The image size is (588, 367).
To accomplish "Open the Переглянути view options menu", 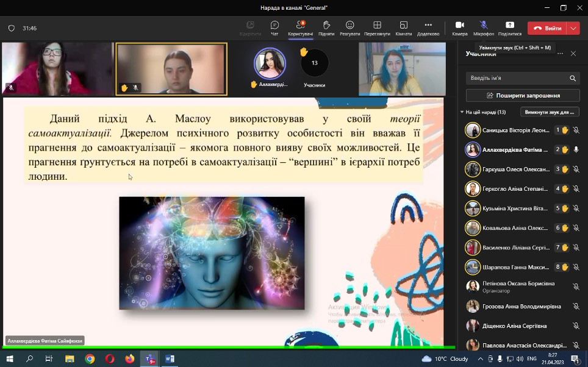I will coord(377,27).
